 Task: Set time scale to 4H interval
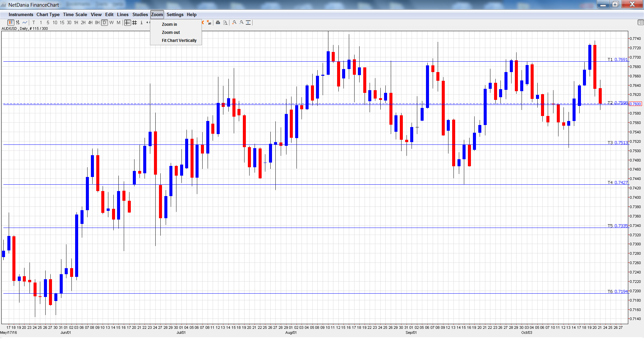tap(90, 23)
